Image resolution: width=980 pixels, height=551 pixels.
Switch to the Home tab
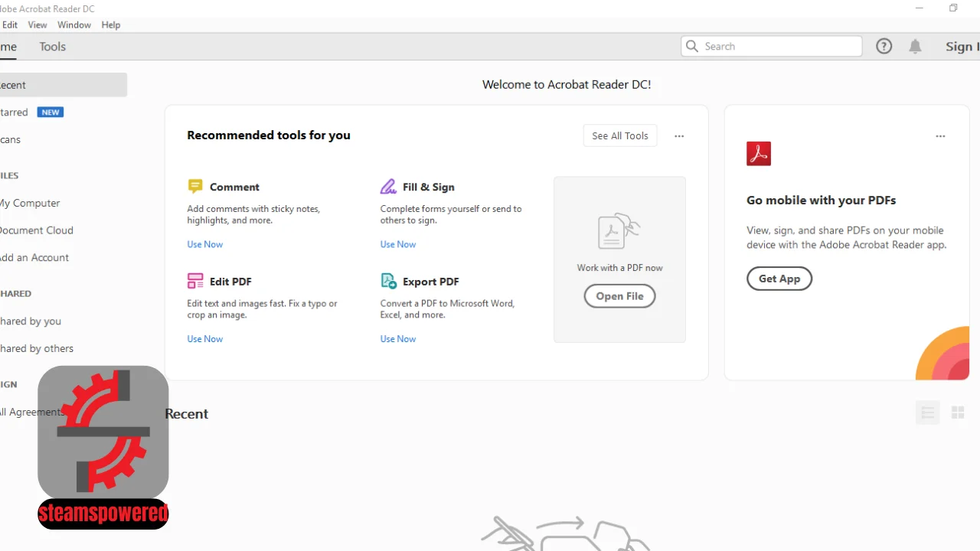pos(8,47)
